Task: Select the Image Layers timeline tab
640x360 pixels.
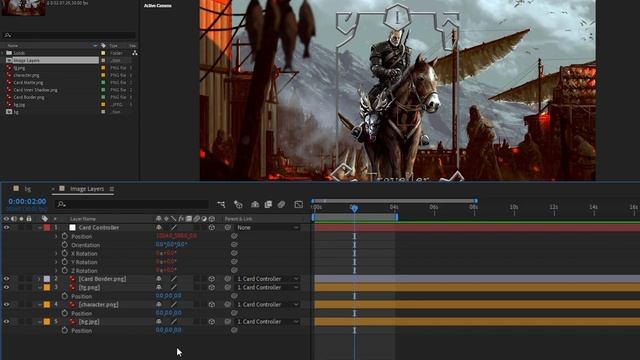Action: point(87,189)
